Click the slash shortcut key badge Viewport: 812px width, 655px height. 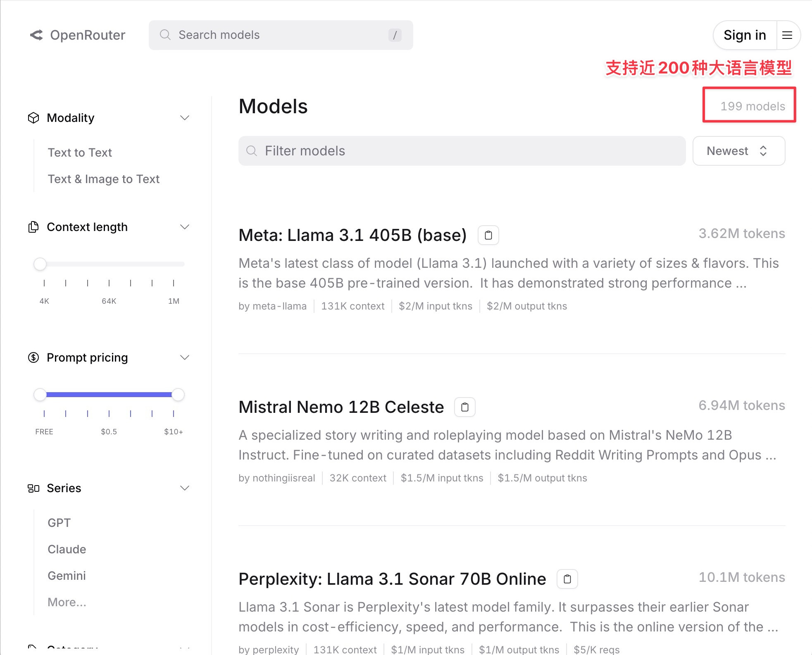click(395, 35)
